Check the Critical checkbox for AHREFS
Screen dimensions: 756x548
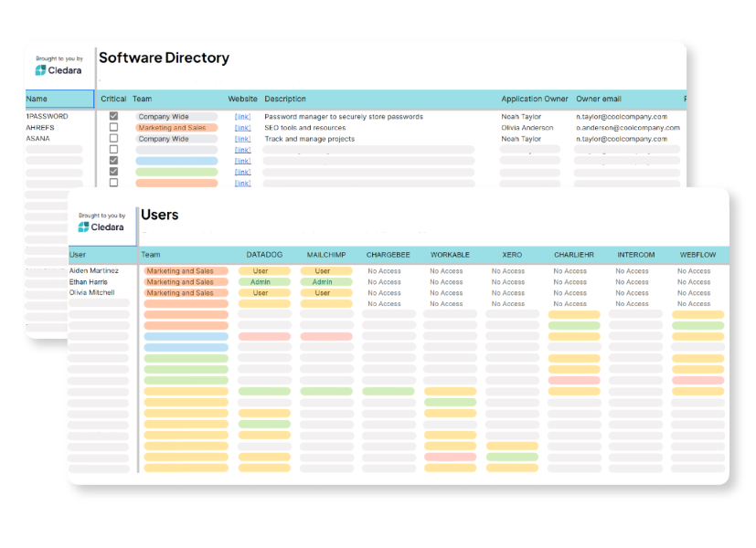(113, 128)
